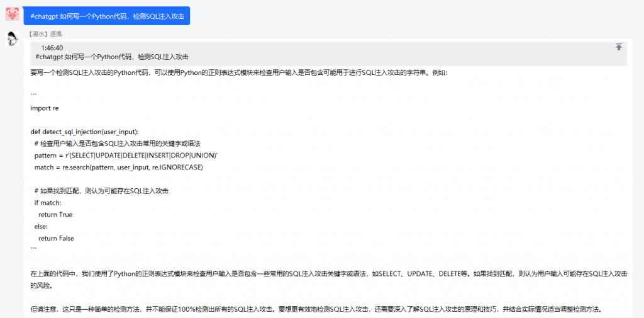Click the blue #chatgpt question bubble
Screen dimensions: 644x318
(x=107, y=16)
